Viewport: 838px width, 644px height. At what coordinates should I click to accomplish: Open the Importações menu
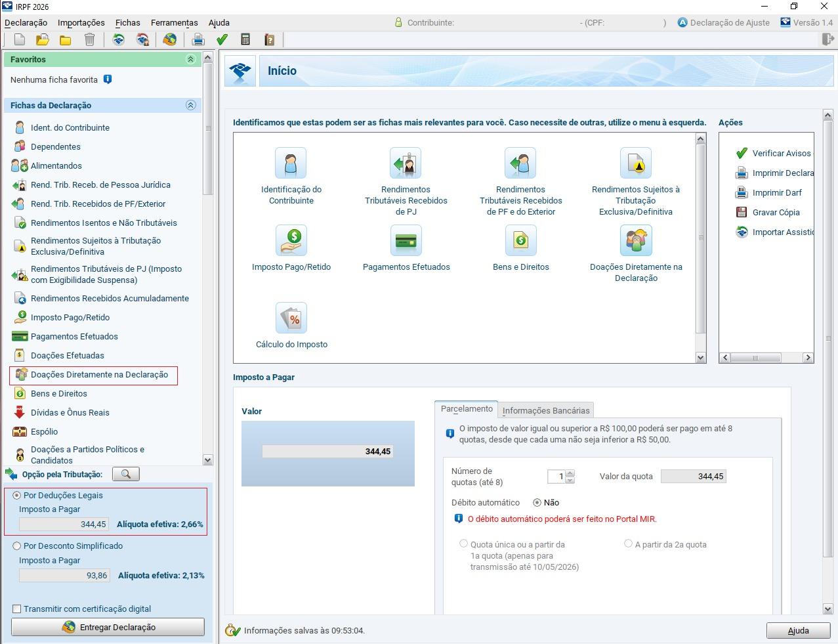81,22
